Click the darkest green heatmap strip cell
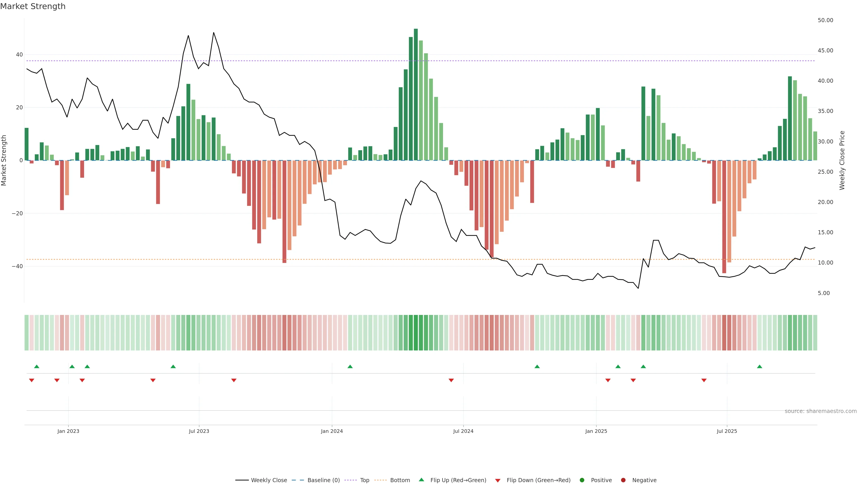Screen dimensions: 868x488 (416, 332)
